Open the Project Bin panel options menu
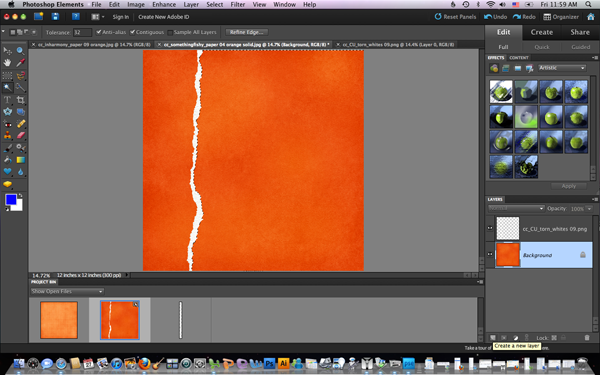The image size is (600, 375). coord(480,282)
